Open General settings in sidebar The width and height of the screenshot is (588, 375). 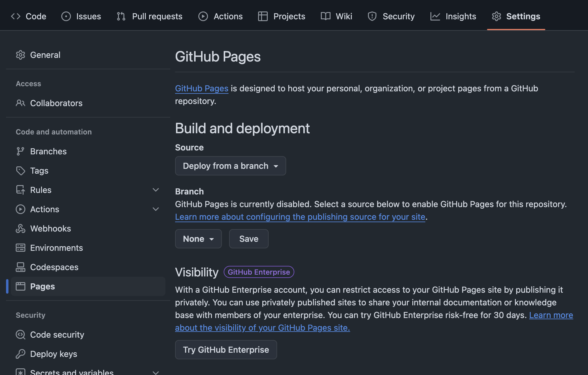(x=88, y=55)
